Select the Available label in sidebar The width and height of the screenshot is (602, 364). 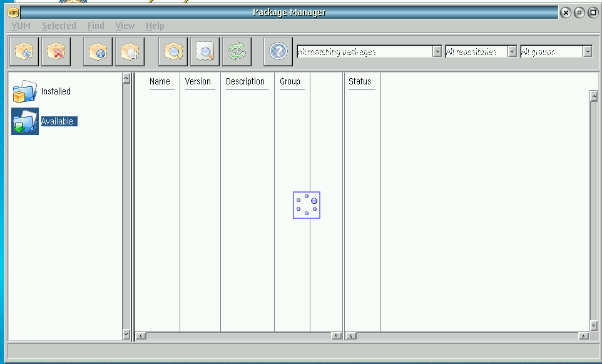59,121
